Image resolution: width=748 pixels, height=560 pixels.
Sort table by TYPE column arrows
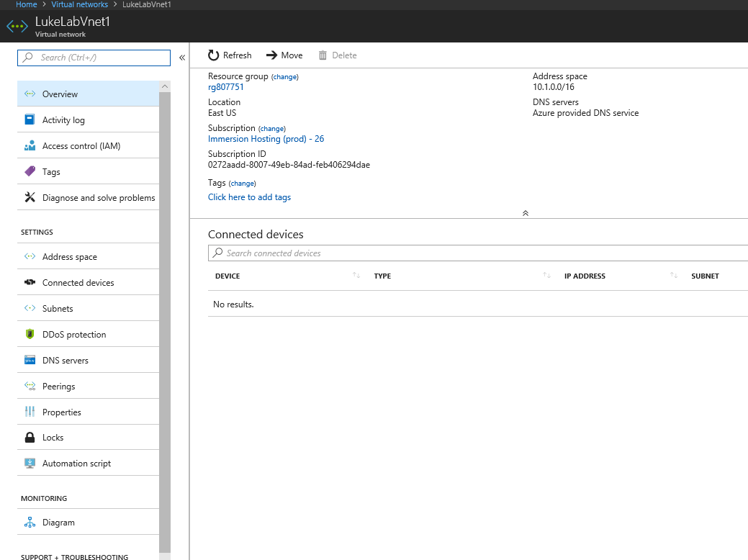point(546,275)
